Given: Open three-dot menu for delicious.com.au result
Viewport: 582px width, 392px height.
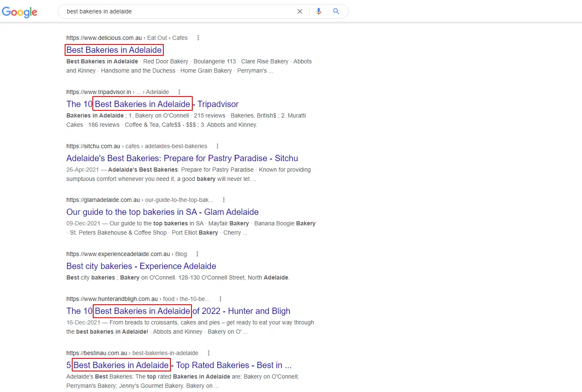Looking at the screenshot, I should coord(198,38).
